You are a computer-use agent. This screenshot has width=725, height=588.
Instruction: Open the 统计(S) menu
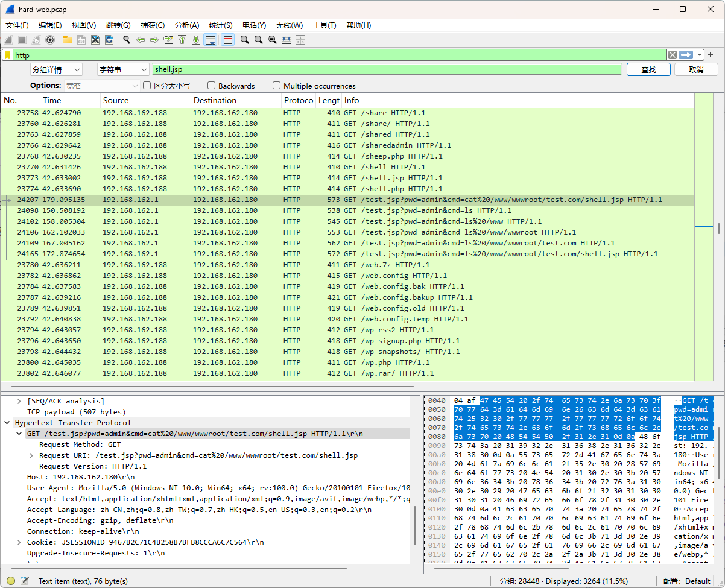pos(221,25)
